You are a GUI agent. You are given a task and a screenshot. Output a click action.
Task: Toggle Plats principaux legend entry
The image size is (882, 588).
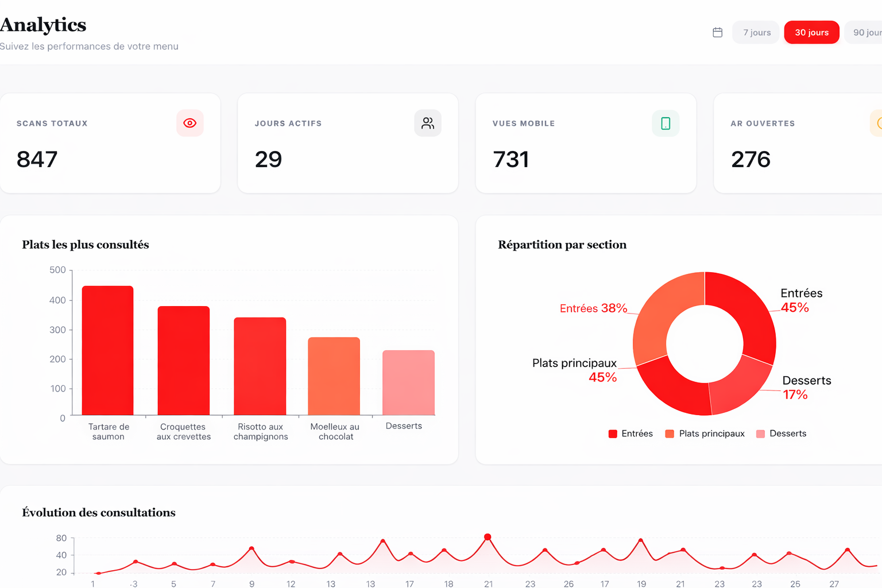[x=705, y=434]
